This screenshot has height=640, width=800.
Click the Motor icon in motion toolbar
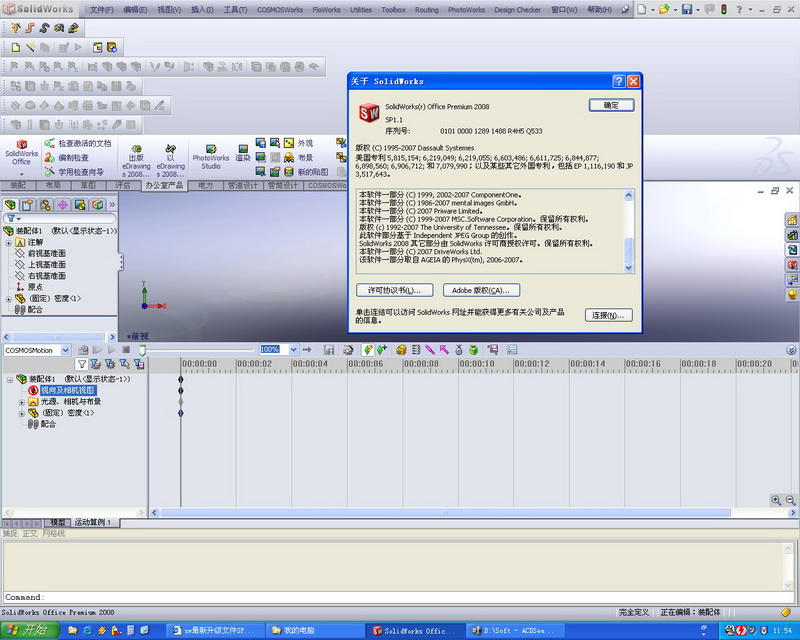pyautogui.click(x=402, y=350)
